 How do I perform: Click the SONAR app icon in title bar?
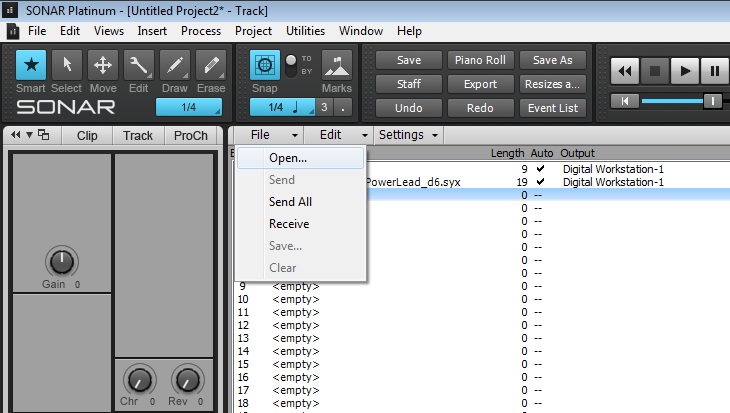pos(10,10)
